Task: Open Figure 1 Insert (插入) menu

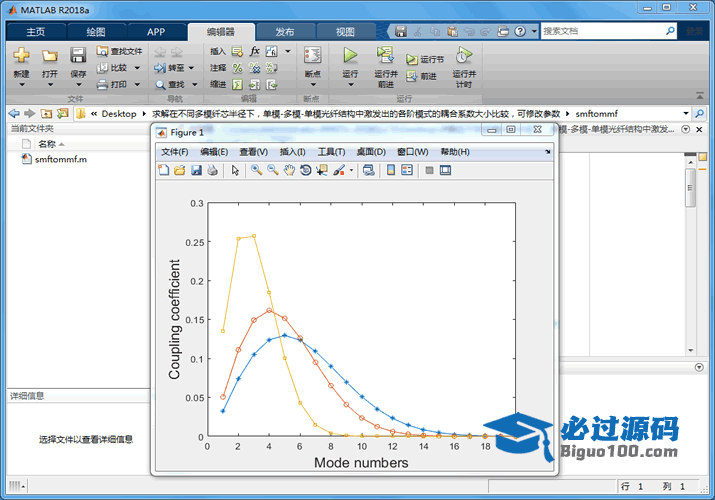Action: coord(292,152)
